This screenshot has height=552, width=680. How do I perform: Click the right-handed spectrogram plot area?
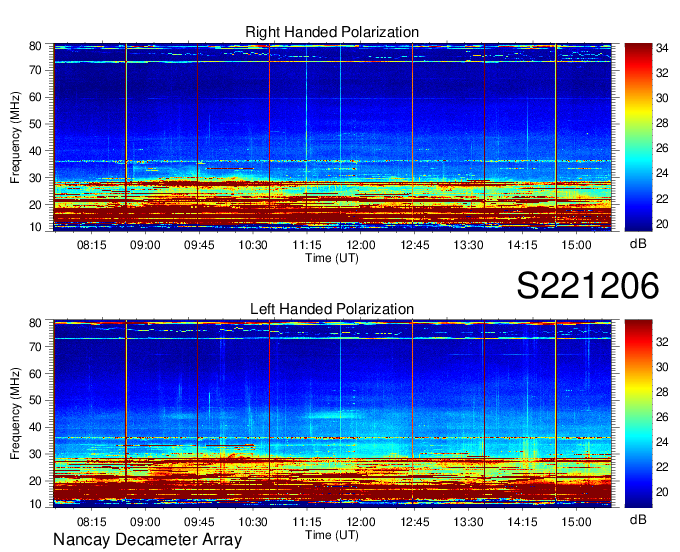(332, 137)
